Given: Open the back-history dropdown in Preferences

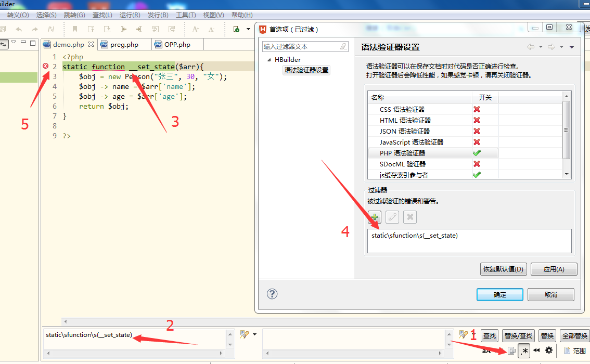Looking at the screenshot, I should tap(541, 47).
